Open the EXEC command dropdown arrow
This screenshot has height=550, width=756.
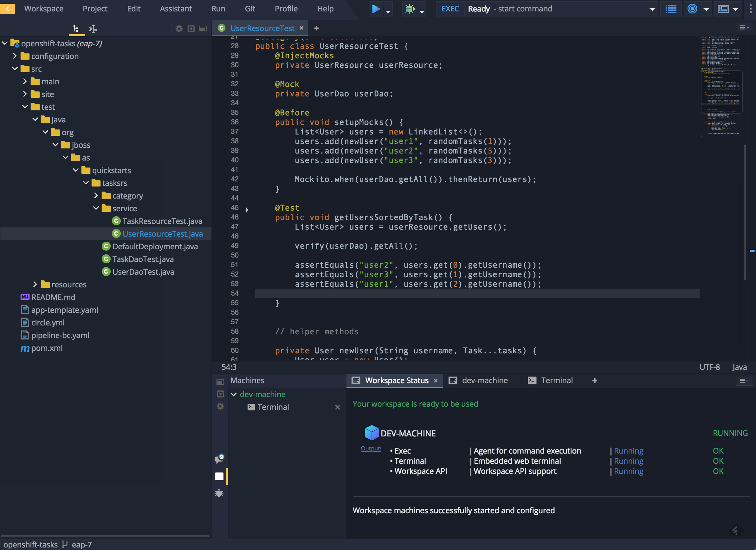click(x=652, y=9)
